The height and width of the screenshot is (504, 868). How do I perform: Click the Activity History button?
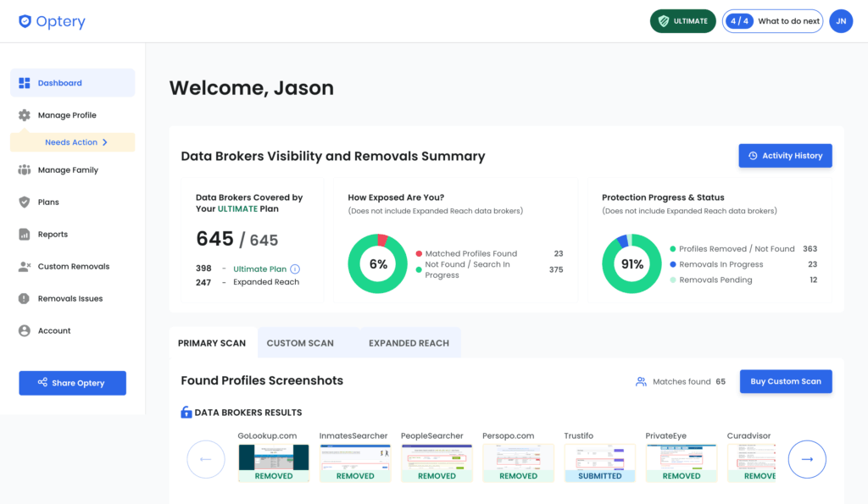coord(785,156)
